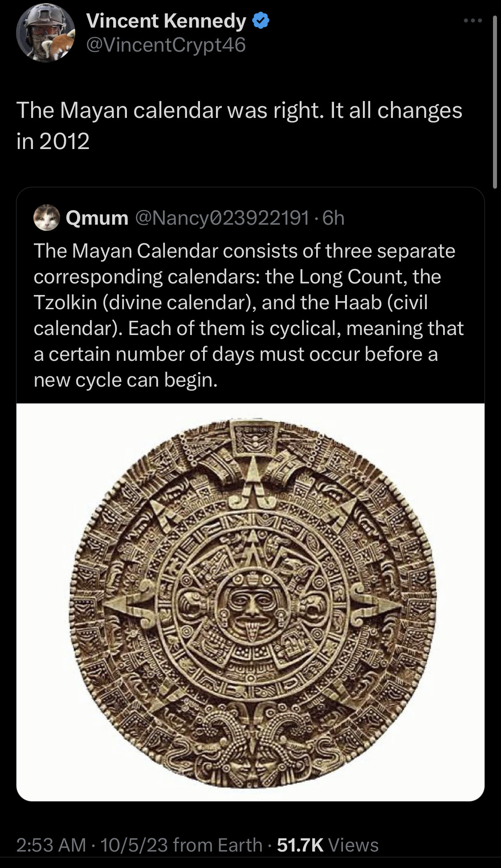Click the 2:53 AM post time
The height and width of the screenshot is (868, 501).
(51, 845)
